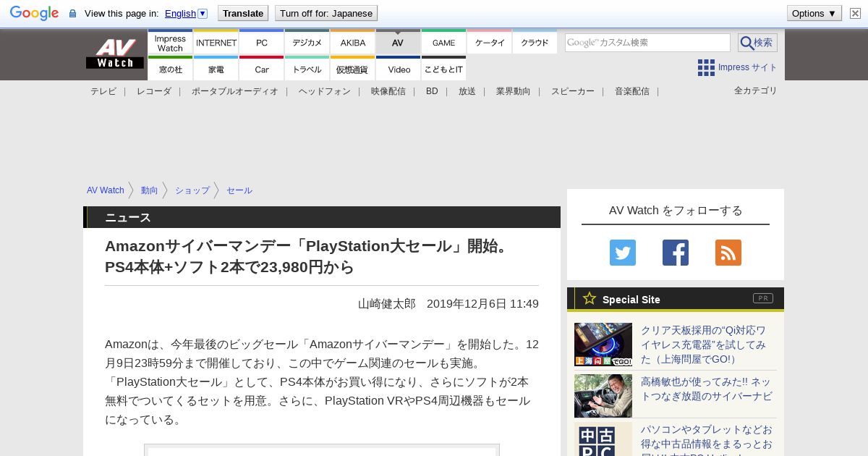Screen dimensions: 868x456
Task: Click ショップ breadcrumb link
Action: 192,190
